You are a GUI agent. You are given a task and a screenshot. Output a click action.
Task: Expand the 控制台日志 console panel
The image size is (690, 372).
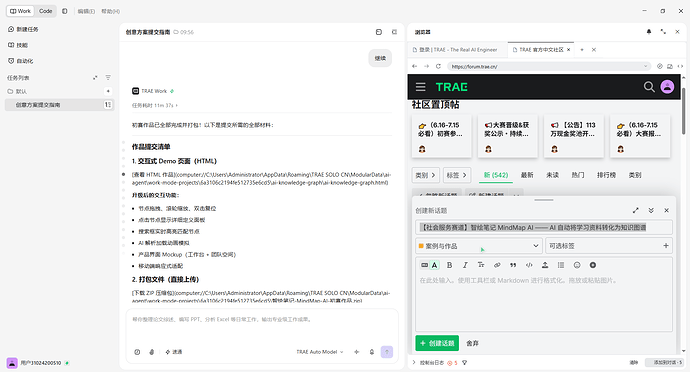click(x=414, y=362)
